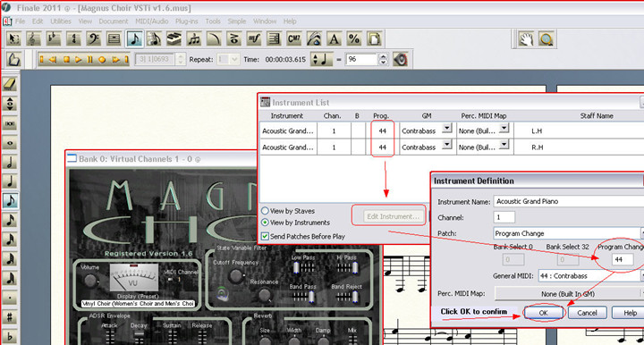Select the Page Layout tool

point(374,39)
